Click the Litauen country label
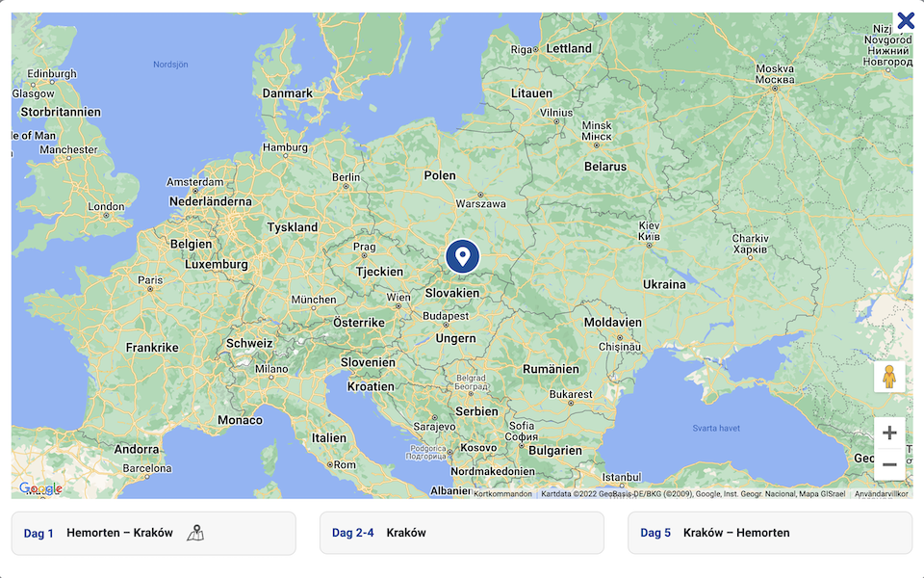 pos(531,93)
